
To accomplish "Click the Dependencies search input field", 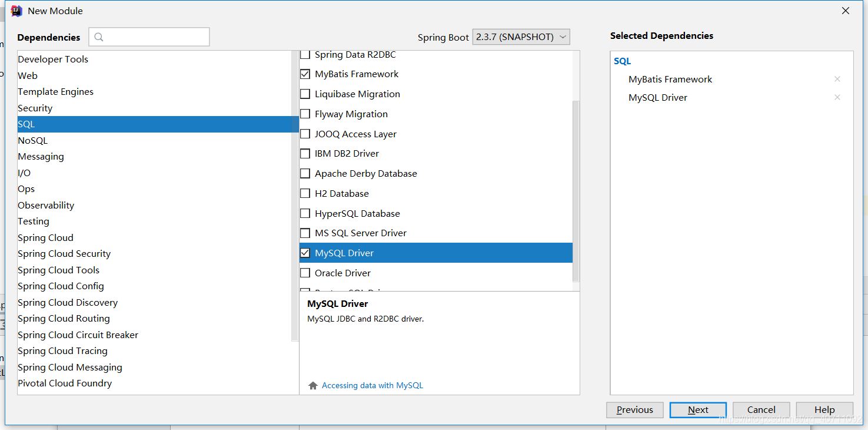I will click(149, 37).
